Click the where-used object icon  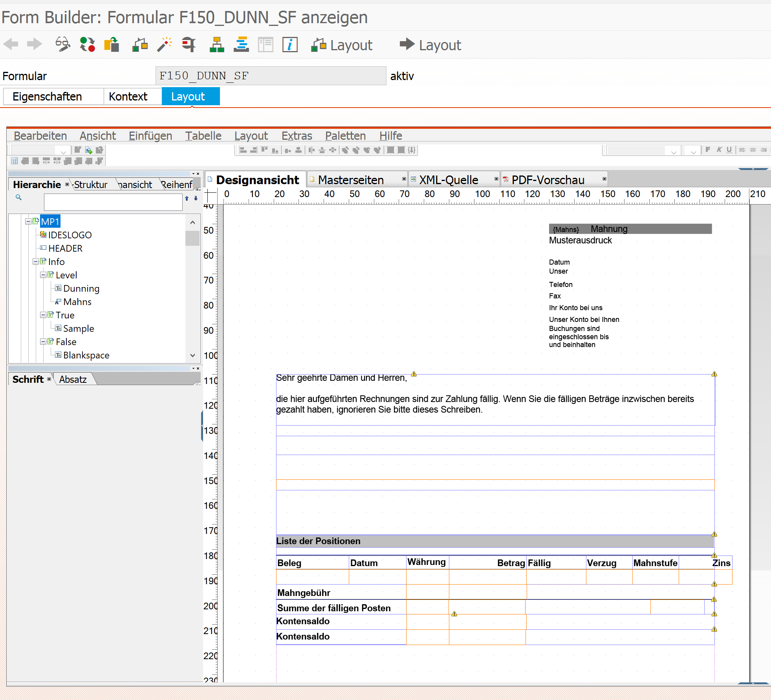(x=140, y=44)
